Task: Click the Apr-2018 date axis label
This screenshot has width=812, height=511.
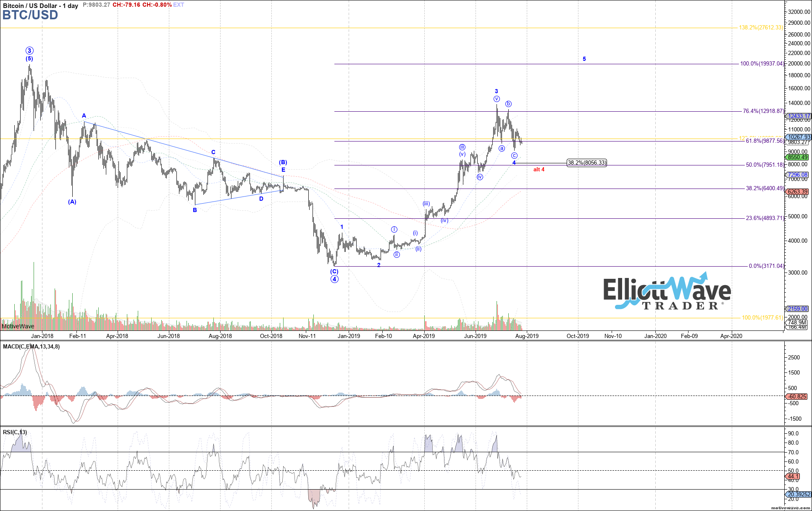Action: click(x=117, y=336)
